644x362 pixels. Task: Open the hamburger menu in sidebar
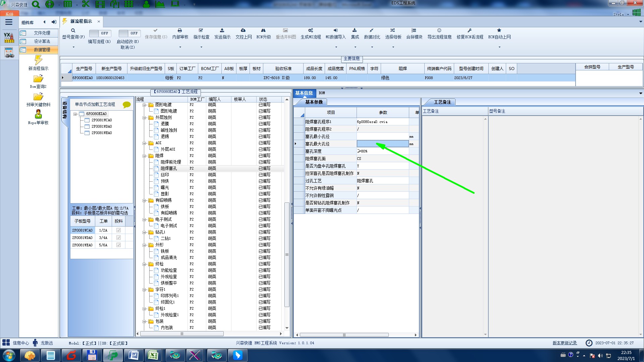(9, 22)
